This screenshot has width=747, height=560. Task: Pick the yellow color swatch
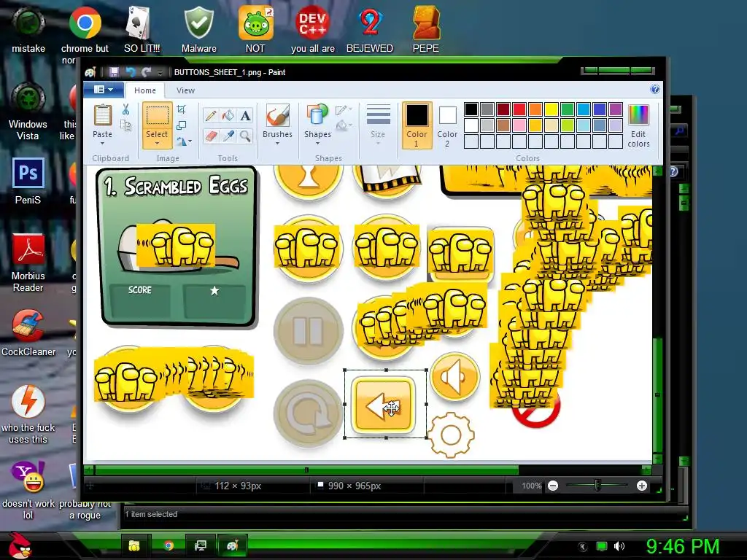[x=551, y=109]
